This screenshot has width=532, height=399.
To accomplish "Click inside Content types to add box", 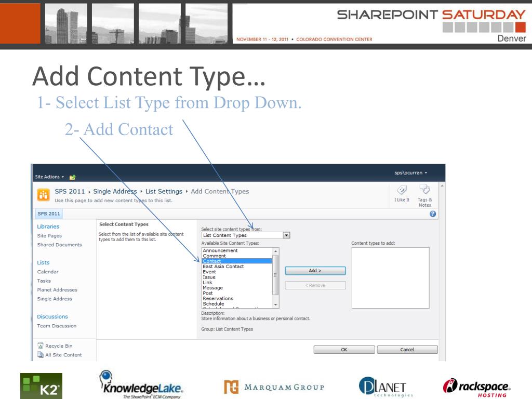I will 390,278.
